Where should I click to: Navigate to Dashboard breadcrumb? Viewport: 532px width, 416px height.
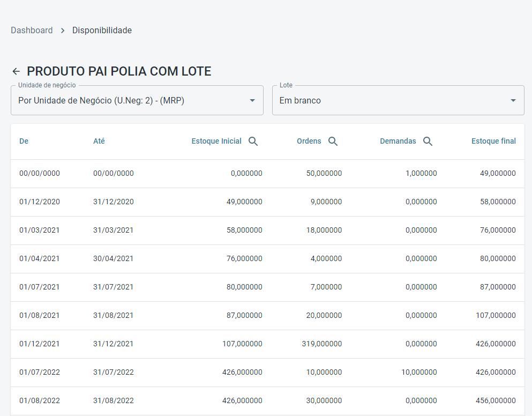pos(32,30)
